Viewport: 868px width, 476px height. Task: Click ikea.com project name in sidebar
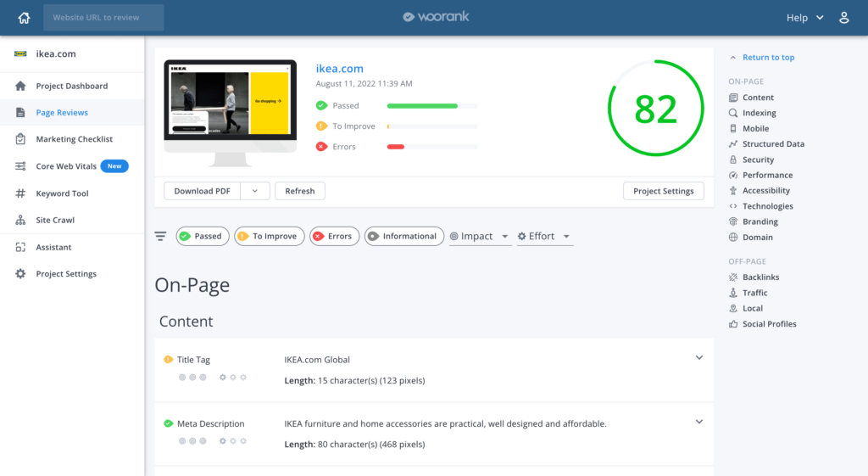(x=56, y=53)
